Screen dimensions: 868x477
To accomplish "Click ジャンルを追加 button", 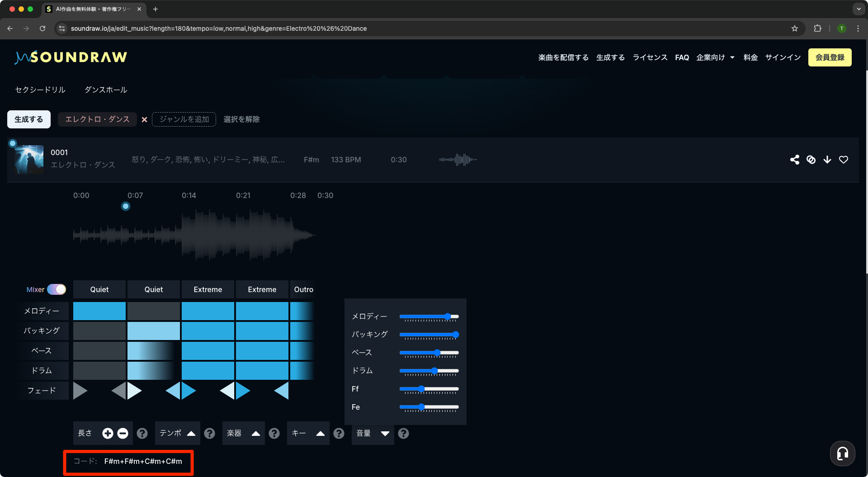I will coord(184,119).
